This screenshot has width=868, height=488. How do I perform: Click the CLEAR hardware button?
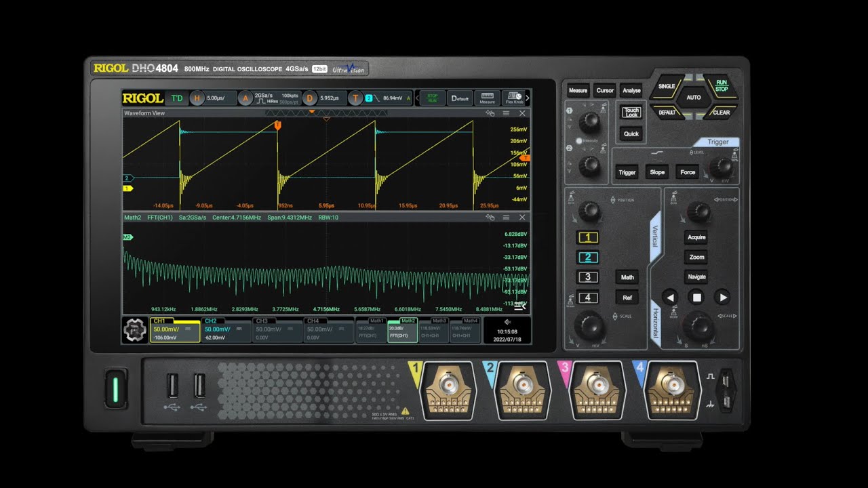(x=722, y=113)
